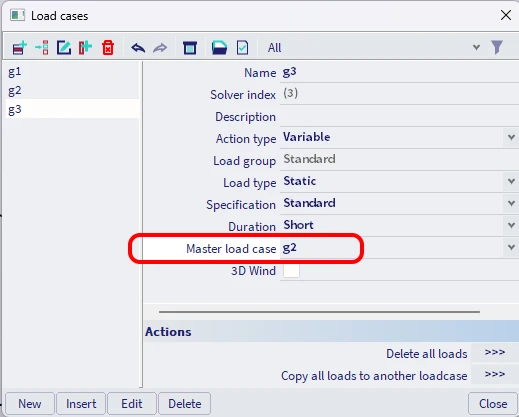Click the Copy load case toolbar icon
Image resolution: width=519 pixels, height=417 pixels.
click(85, 48)
